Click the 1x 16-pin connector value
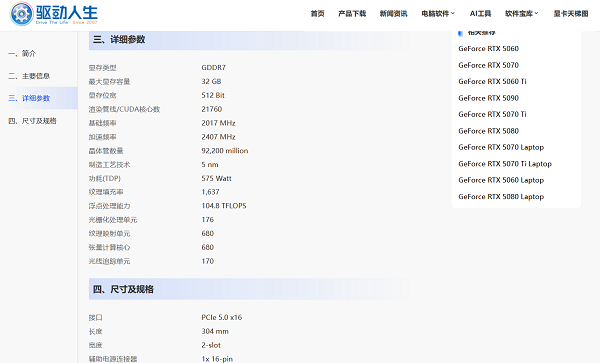 coord(217,359)
